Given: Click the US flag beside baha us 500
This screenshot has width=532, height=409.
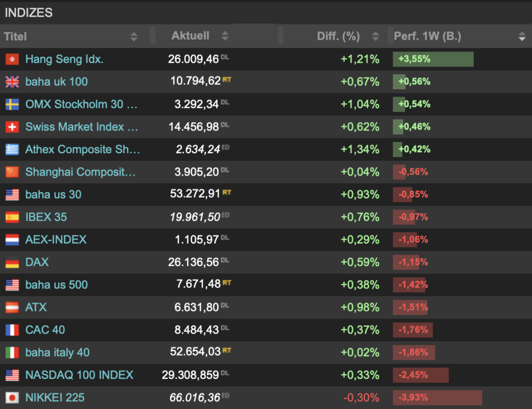Looking at the screenshot, I should 12,285.
